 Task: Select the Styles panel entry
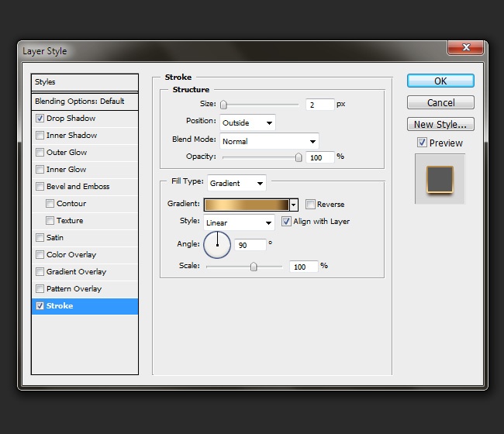click(x=85, y=82)
